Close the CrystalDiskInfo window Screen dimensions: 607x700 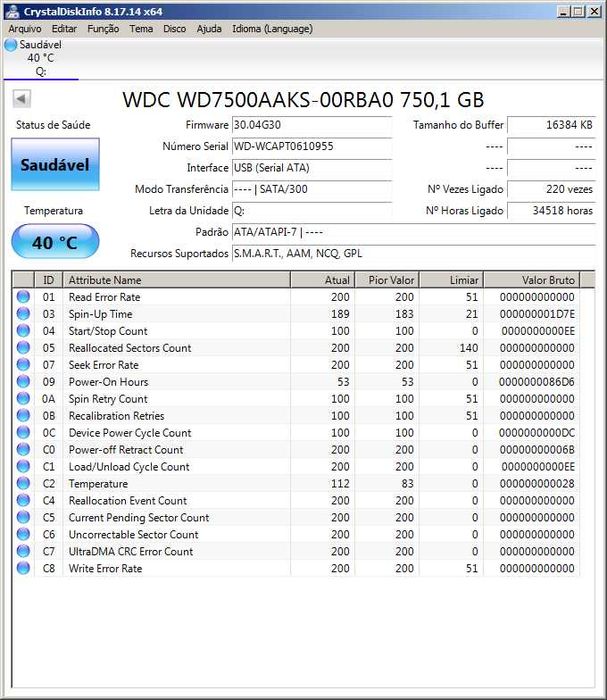(x=594, y=12)
